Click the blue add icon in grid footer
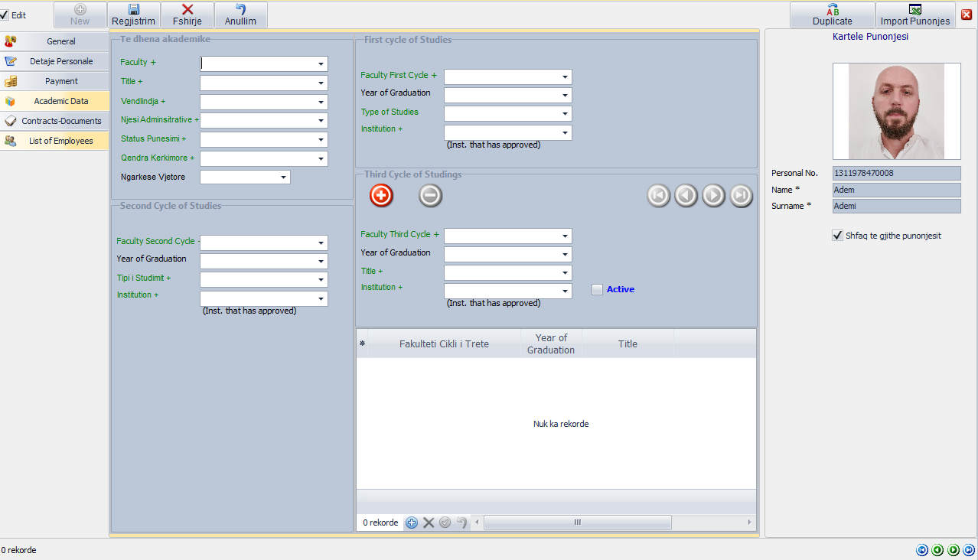 412,523
